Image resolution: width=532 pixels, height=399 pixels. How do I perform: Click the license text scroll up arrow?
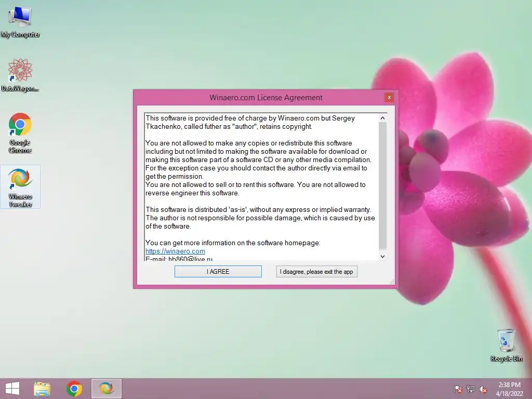382,118
